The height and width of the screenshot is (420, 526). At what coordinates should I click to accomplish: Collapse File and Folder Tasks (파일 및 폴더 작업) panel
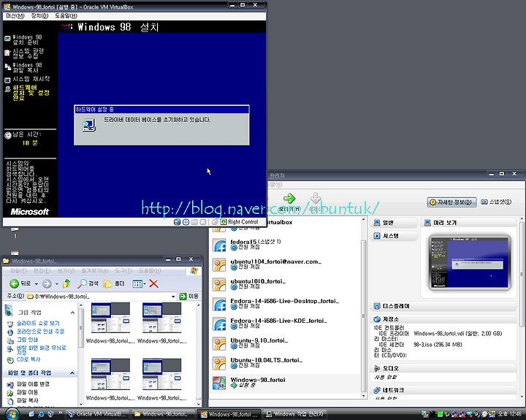72,373
